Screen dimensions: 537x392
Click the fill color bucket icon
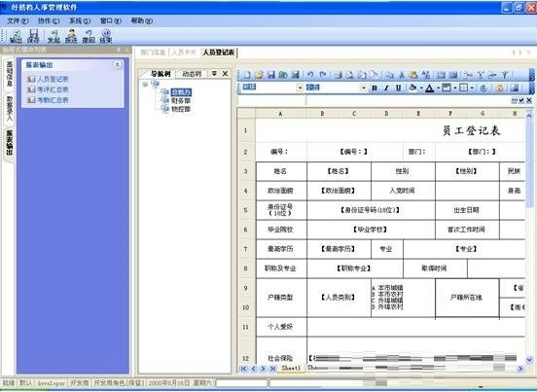click(413, 88)
